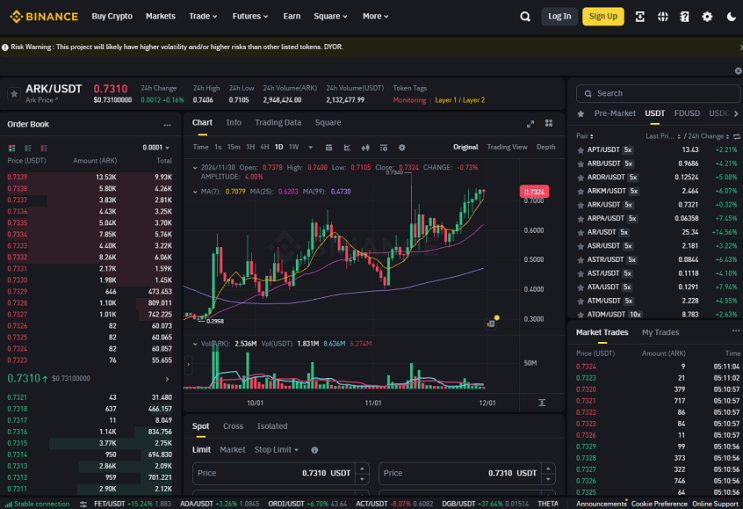Open the header settings gear
The width and height of the screenshot is (743, 509).
tap(707, 17)
